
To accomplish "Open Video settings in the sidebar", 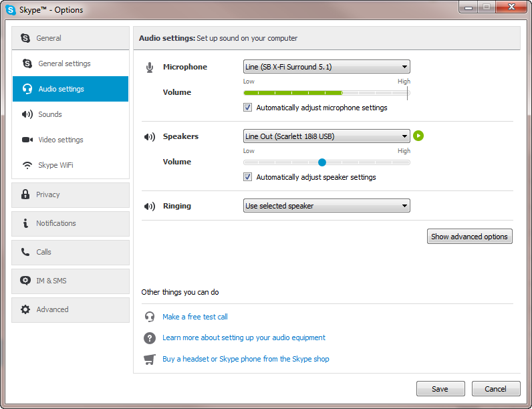I will [71, 140].
